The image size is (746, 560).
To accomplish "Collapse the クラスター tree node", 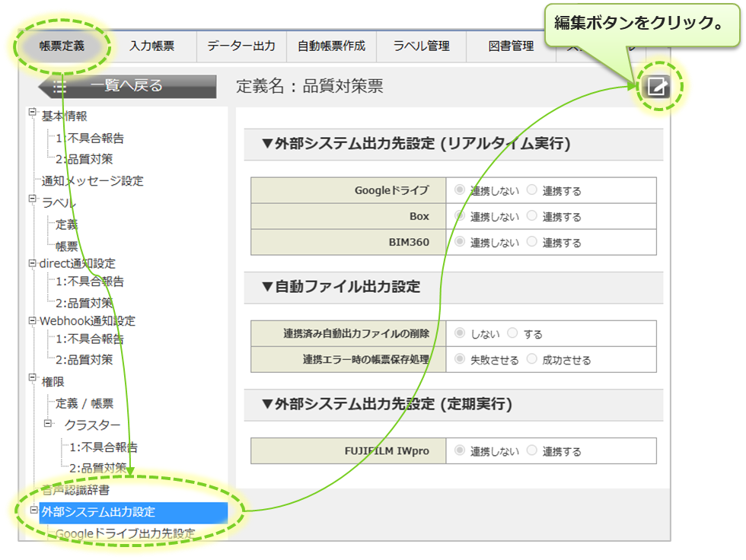I will coord(47,423).
